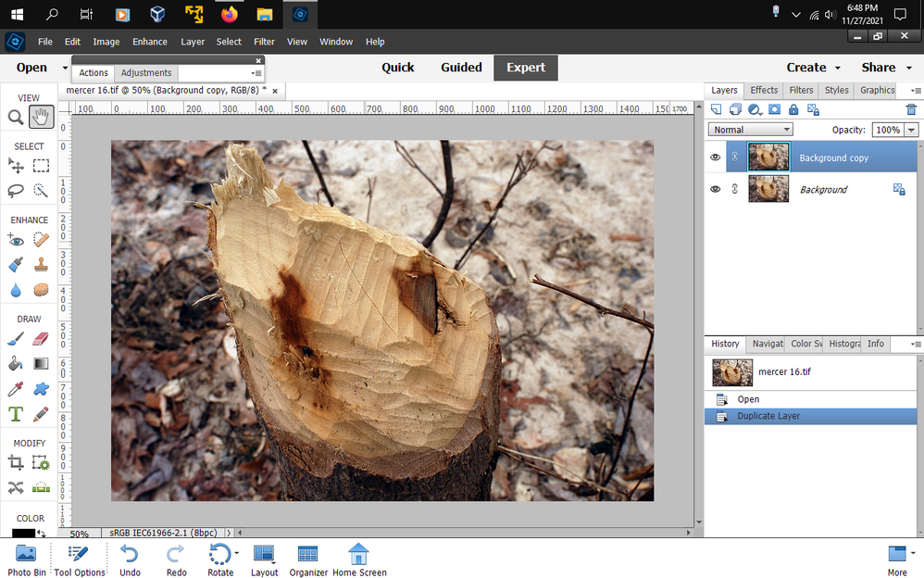
Task: Click the Undo button
Action: coord(130,559)
